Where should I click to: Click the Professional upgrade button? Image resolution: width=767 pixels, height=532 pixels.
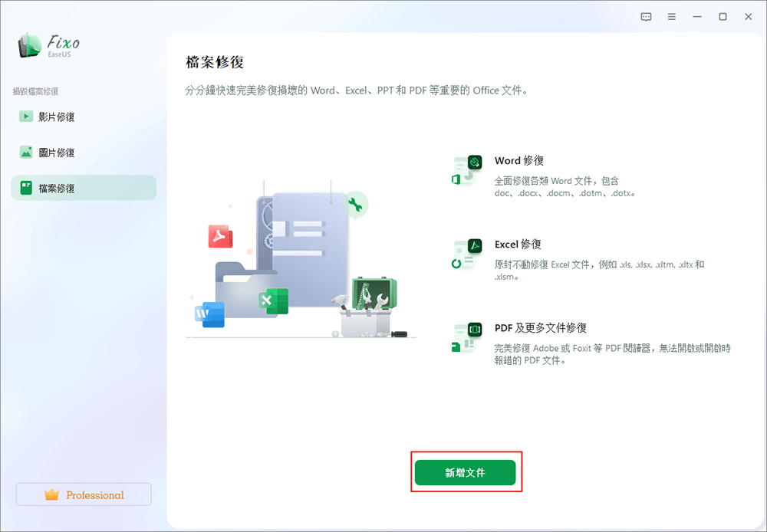84,494
